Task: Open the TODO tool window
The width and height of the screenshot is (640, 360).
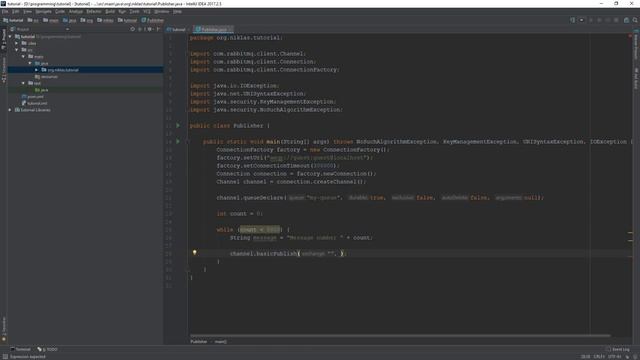Action: pos(48,349)
